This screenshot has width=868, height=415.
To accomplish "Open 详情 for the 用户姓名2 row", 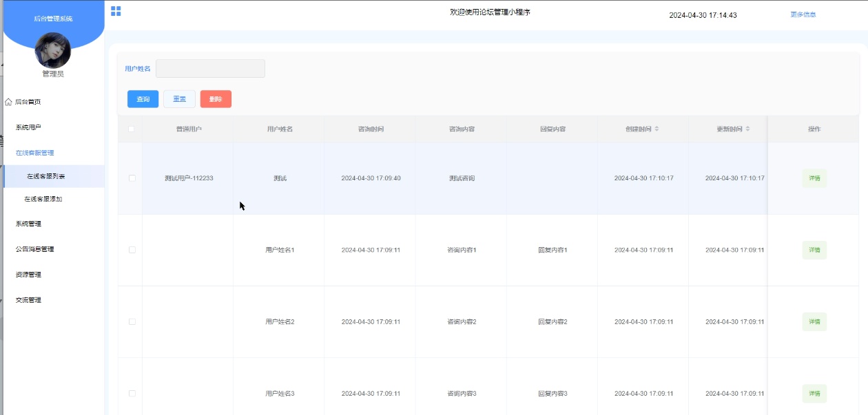I will click(814, 321).
